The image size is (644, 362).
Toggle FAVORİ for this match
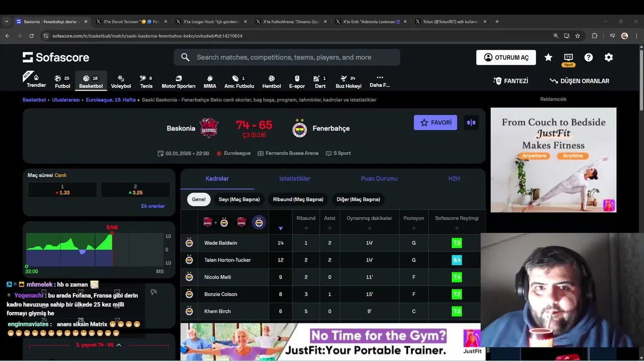436,123
